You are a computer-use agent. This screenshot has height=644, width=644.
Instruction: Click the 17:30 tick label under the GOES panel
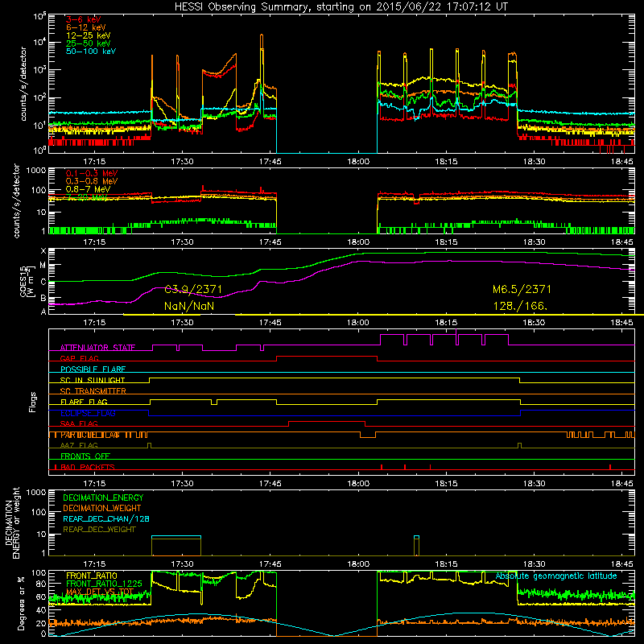pyautogui.click(x=182, y=323)
